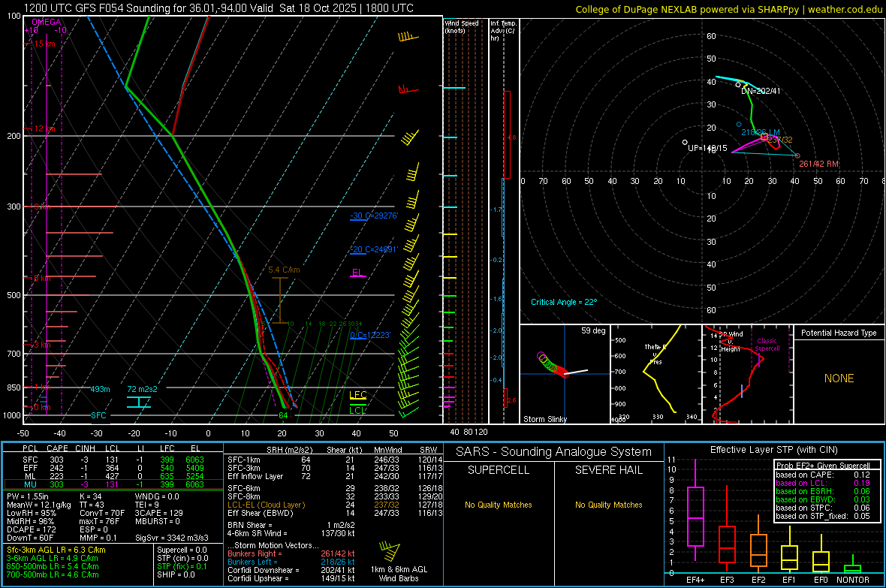Select the SUPERCELL analogue column header
Viewport: 886px width, 588px height.
coord(499,470)
